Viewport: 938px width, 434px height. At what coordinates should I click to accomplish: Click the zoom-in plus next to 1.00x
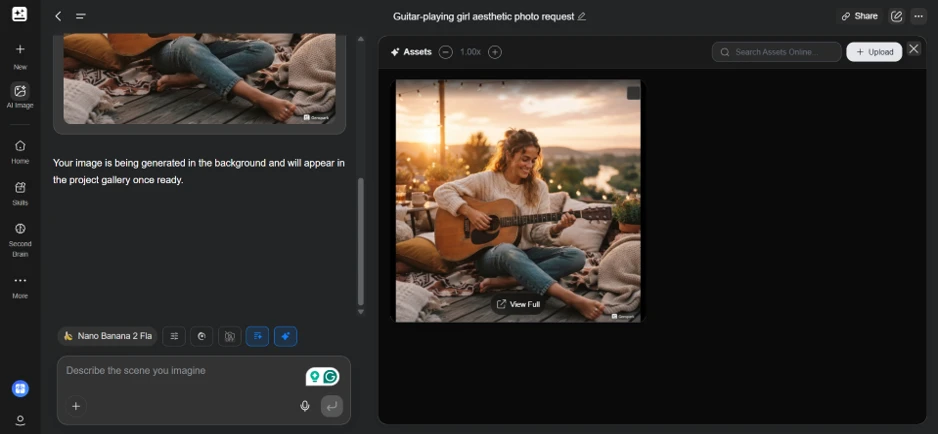(495, 52)
